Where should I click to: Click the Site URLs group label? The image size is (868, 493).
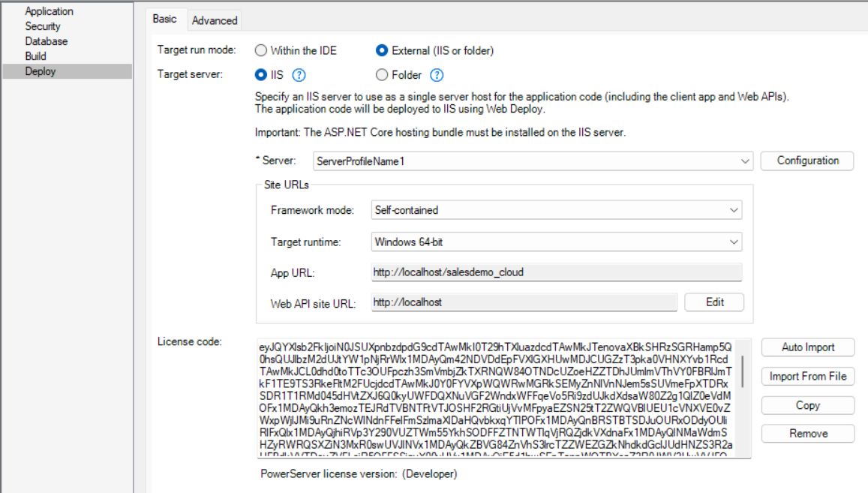(286, 185)
